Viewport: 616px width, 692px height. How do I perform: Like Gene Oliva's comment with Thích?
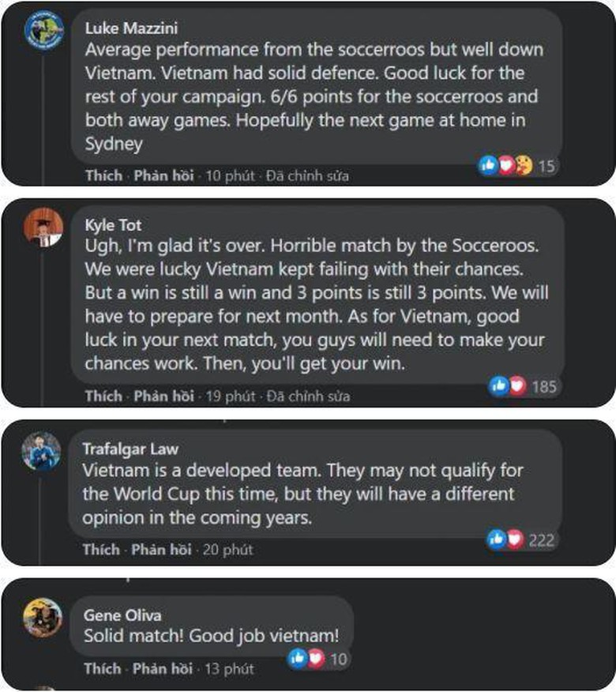103,669
